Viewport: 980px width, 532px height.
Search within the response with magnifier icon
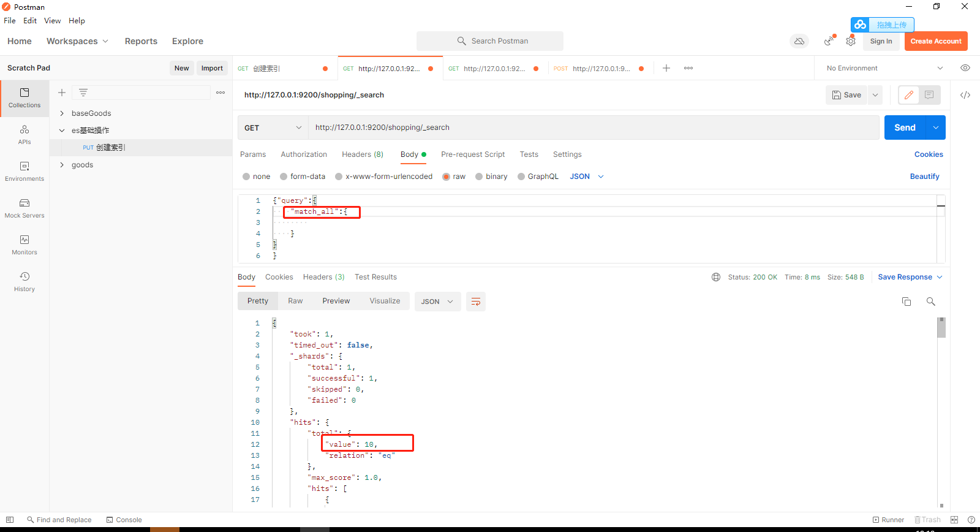[931, 302]
